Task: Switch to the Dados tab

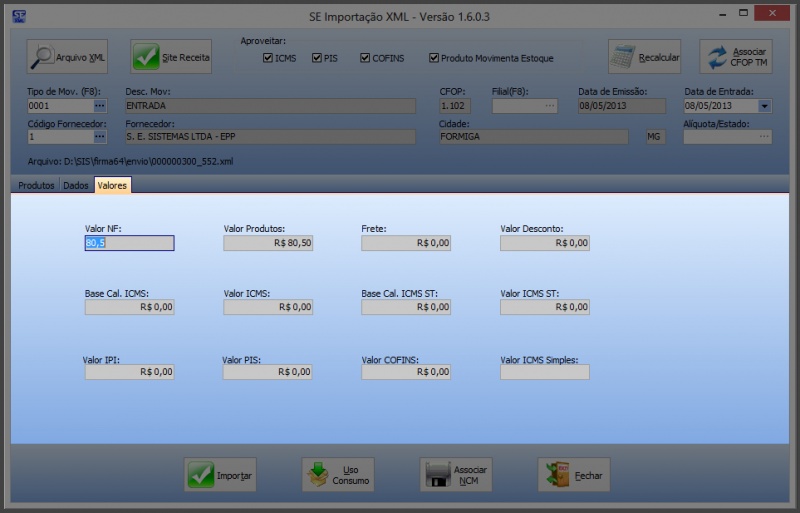Action: pyautogui.click(x=76, y=186)
